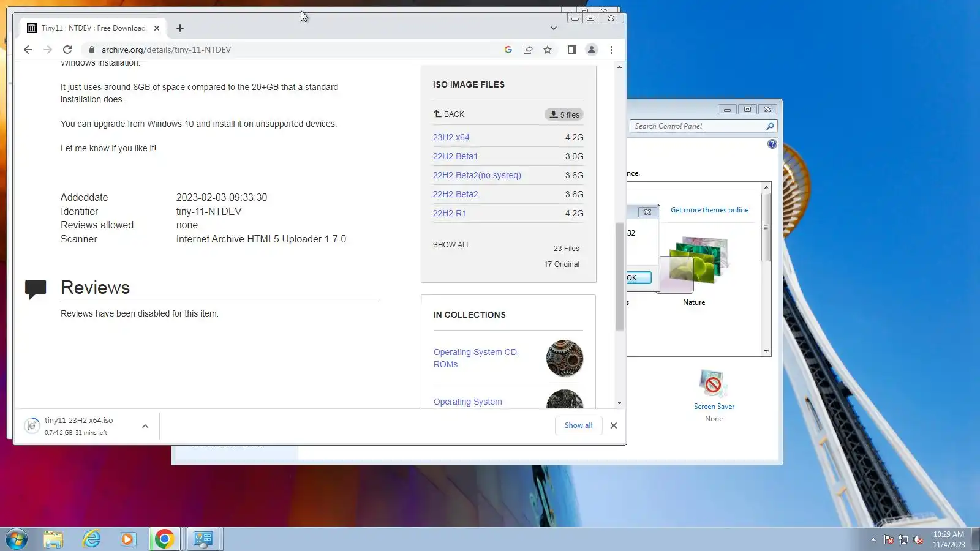
Task: Select the Tiny11 : NTDEV tab
Action: [x=93, y=28]
